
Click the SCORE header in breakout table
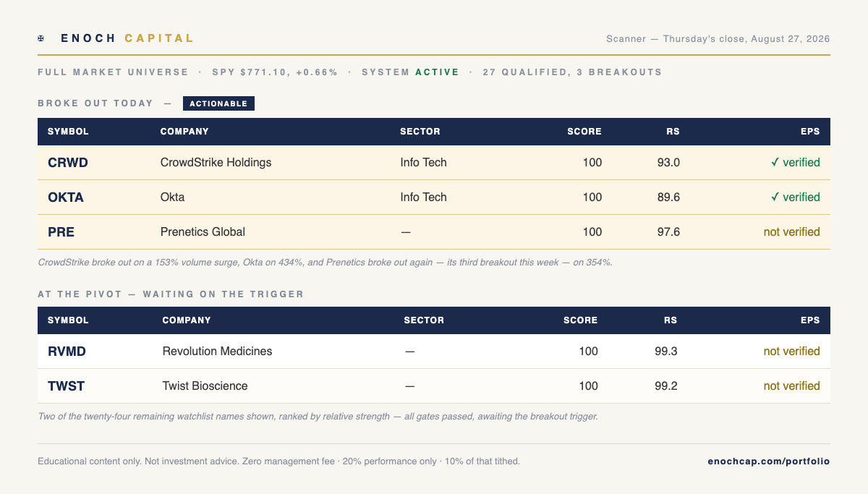tap(584, 132)
